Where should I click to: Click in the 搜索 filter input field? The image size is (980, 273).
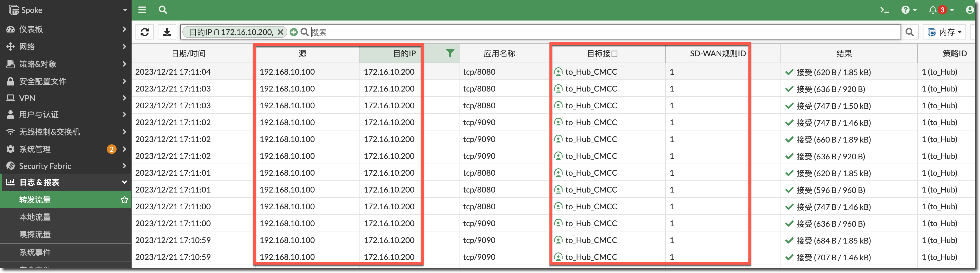click(571, 32)
